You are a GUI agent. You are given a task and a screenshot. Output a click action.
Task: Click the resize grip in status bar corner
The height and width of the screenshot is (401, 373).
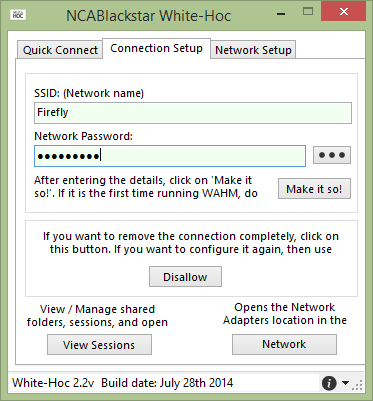tap(358, 386)
